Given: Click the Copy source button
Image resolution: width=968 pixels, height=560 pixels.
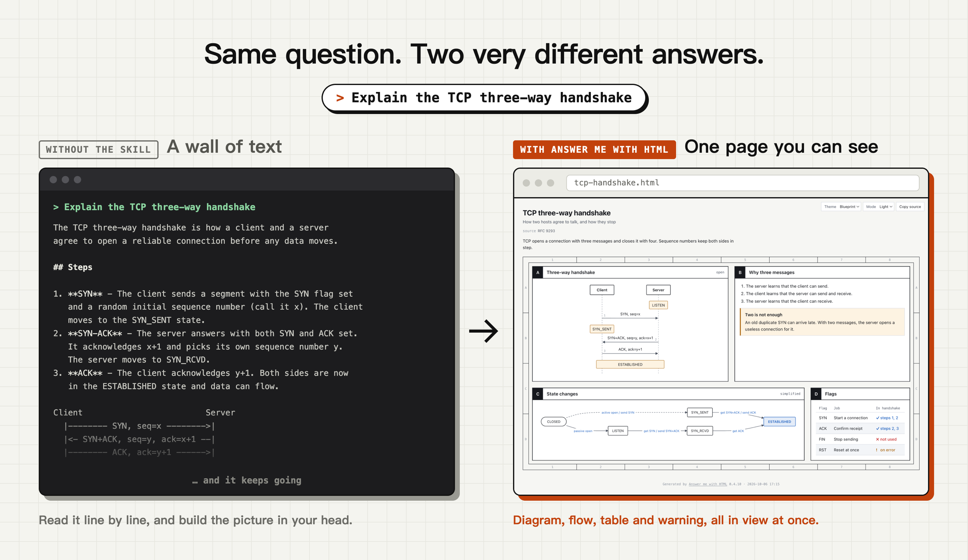Looking at the screenshot, I should pyautogui.click(x=910, y=207).
